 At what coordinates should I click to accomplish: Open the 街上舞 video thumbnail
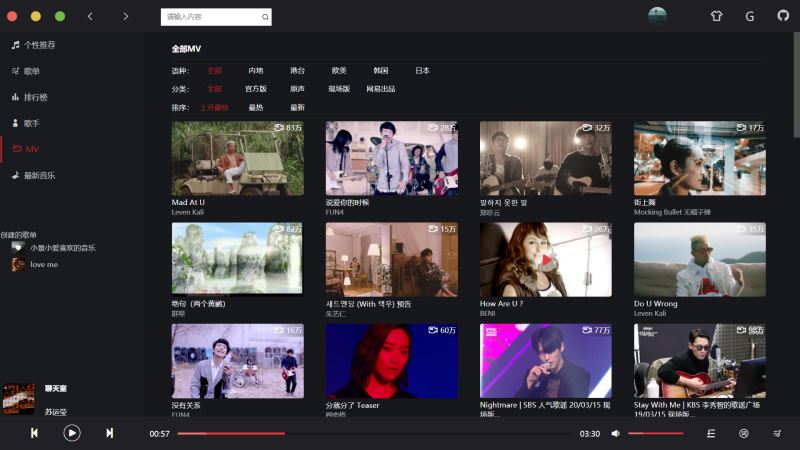point(700,158)
